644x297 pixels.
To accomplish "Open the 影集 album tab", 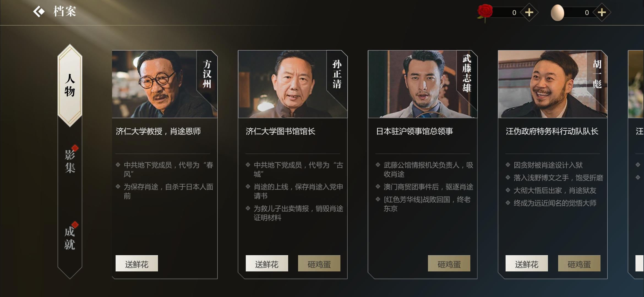I will click(70, 161).
